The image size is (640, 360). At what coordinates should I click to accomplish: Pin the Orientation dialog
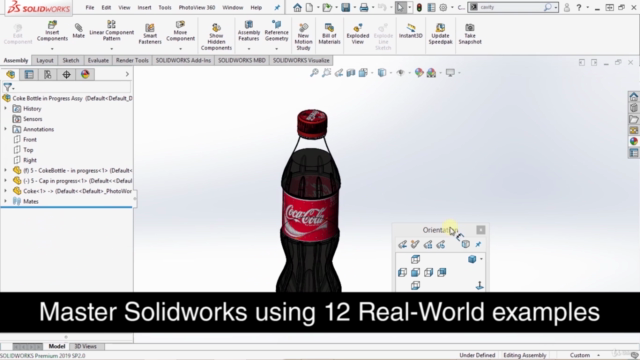tap(478, 244)
